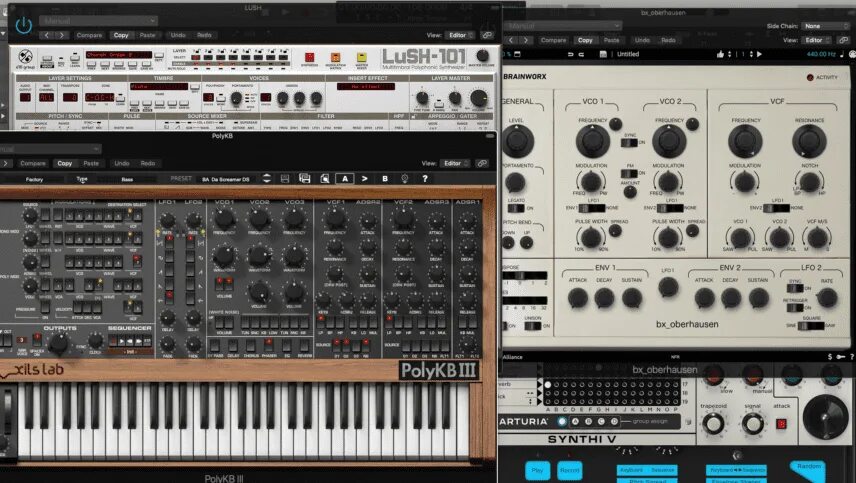The height and width of the screenshot is (483, 856).
Task: Click the PolyKB question mark help icon
Action: 425,178
